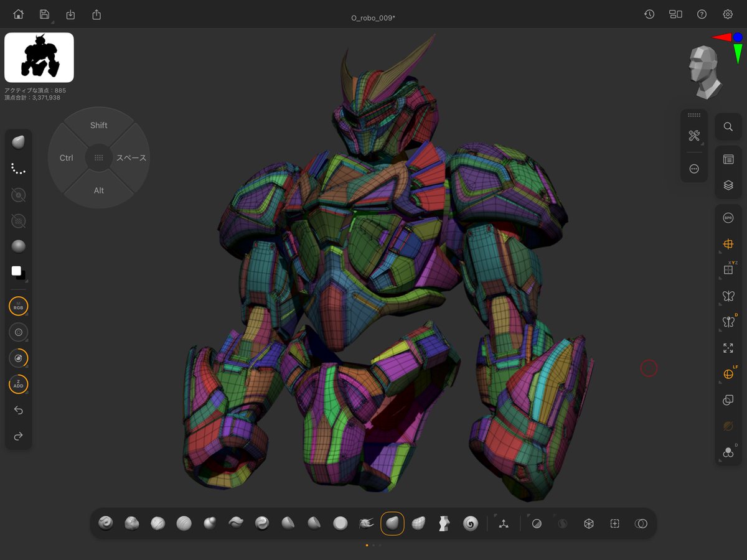Tap the スペース modifier button
Screen dimensions: 747x560
pyautogui.click(x=131, y=158)
